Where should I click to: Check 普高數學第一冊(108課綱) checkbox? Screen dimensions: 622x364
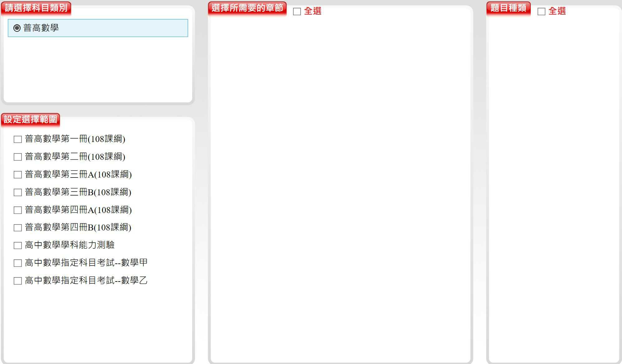[x=18, y=139]
